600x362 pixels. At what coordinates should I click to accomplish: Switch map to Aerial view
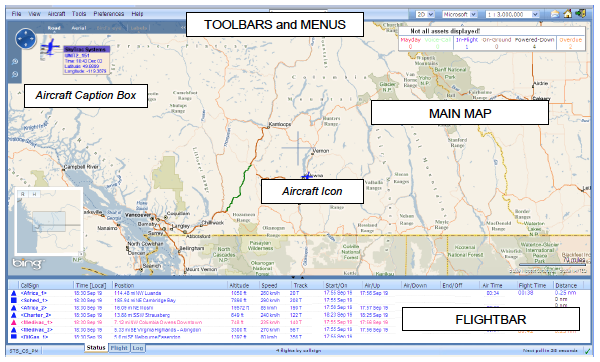pyautogui.click(x=79, y=28)
